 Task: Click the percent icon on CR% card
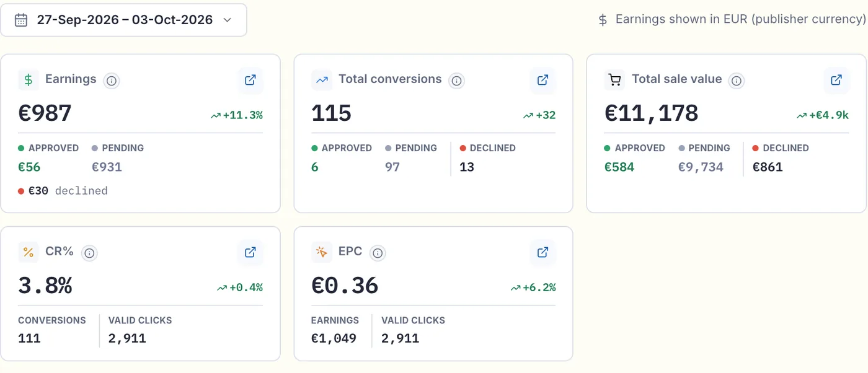click(x=28, y=252)
